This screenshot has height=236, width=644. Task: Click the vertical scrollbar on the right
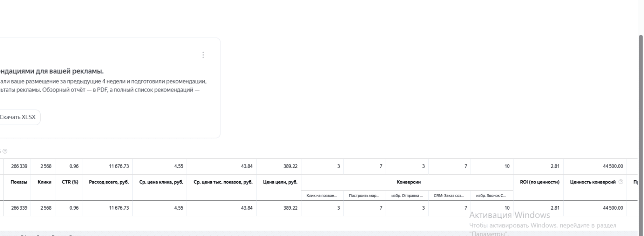(640, 133)
